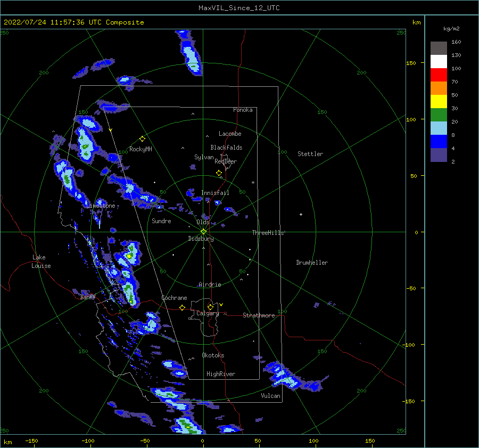Viewport: 479px width, 448px height.
Task: Click the asterisk marker east of Innisfail
Action: [253, 183]
